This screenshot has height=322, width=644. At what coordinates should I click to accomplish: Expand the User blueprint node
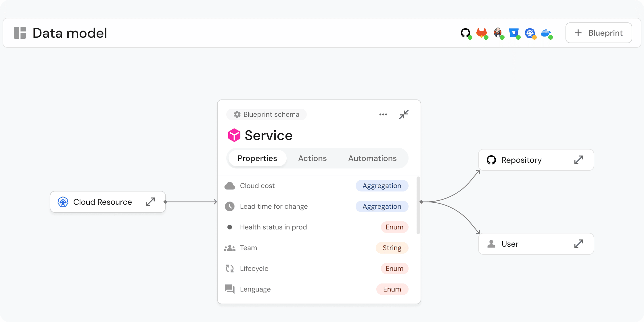(x=578, y=244)
